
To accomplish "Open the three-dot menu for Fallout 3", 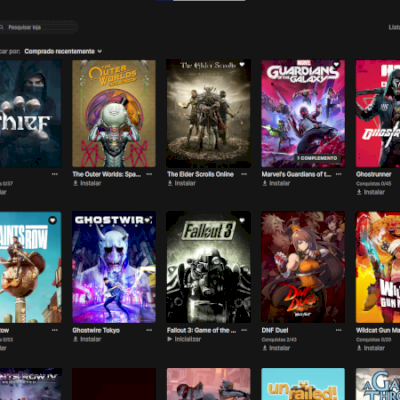I will 244,330.
